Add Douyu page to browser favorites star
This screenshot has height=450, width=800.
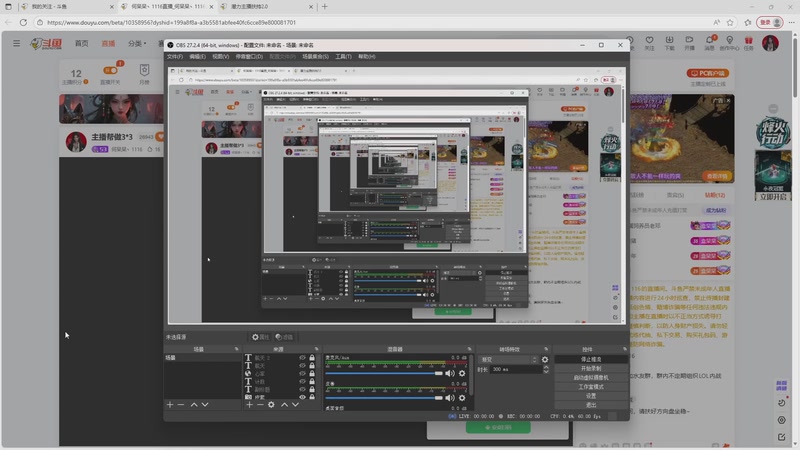[x=730, y=22]
